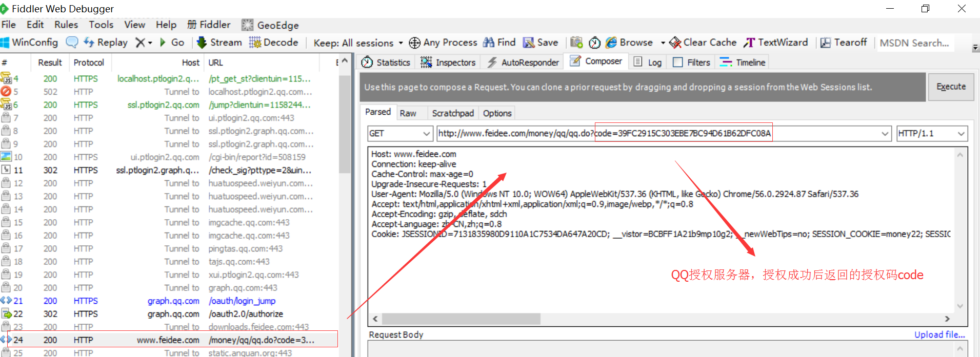Switch to the Scratchpad tab
The height and width of the screenshot is (357, 980).
tap(452, 113)
